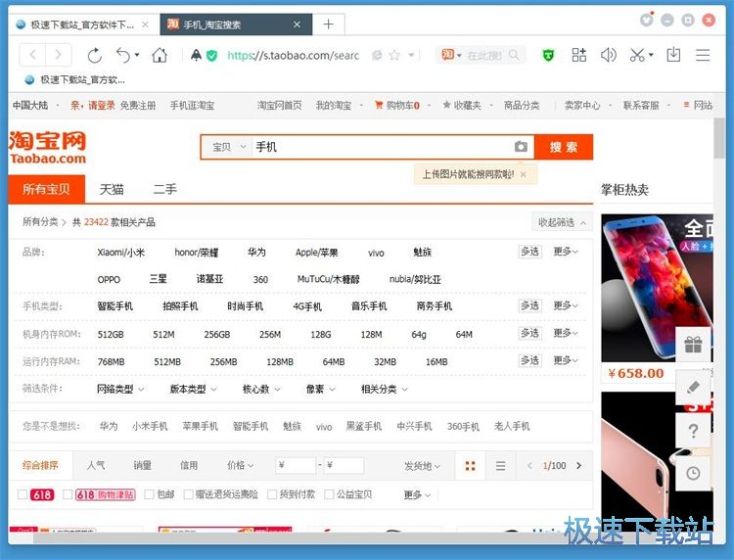This screenshot has height=560, width=734.
Task: Click the undo closed tab icon
Action: pos(123,55)
